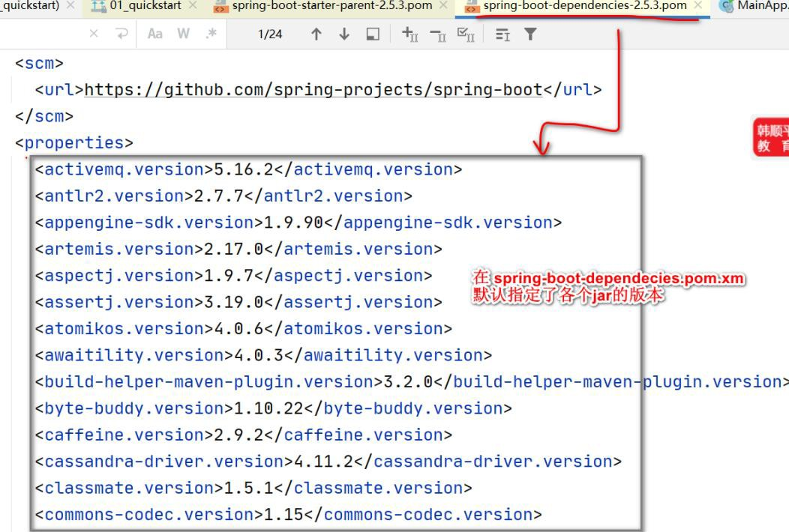This screenshot has width=789, height=532.
Task: Toggle whole Words (W) search option
Action: [183, 34]
